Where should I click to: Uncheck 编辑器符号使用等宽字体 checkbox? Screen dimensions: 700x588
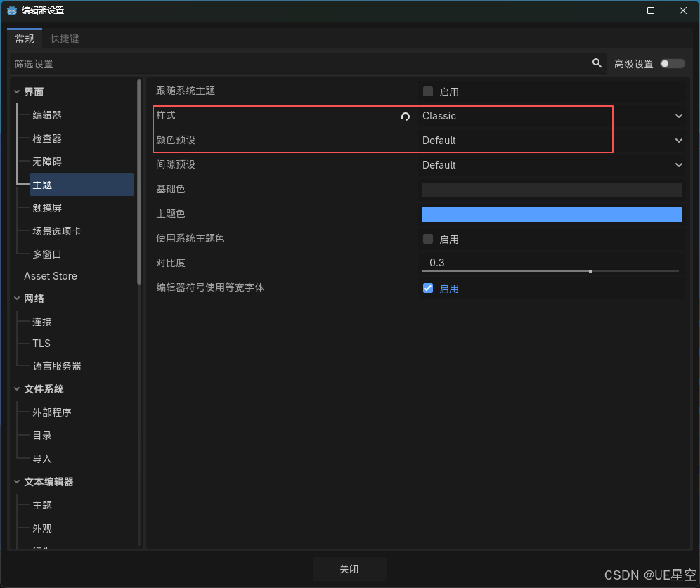428,288
